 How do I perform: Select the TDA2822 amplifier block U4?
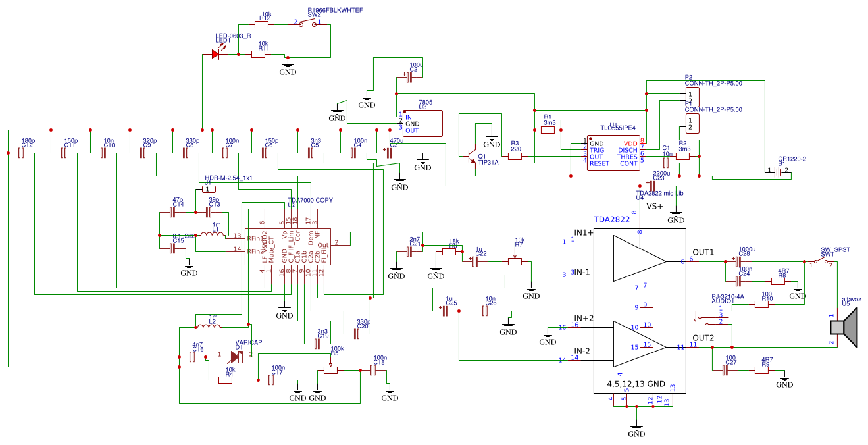point(638,309)
